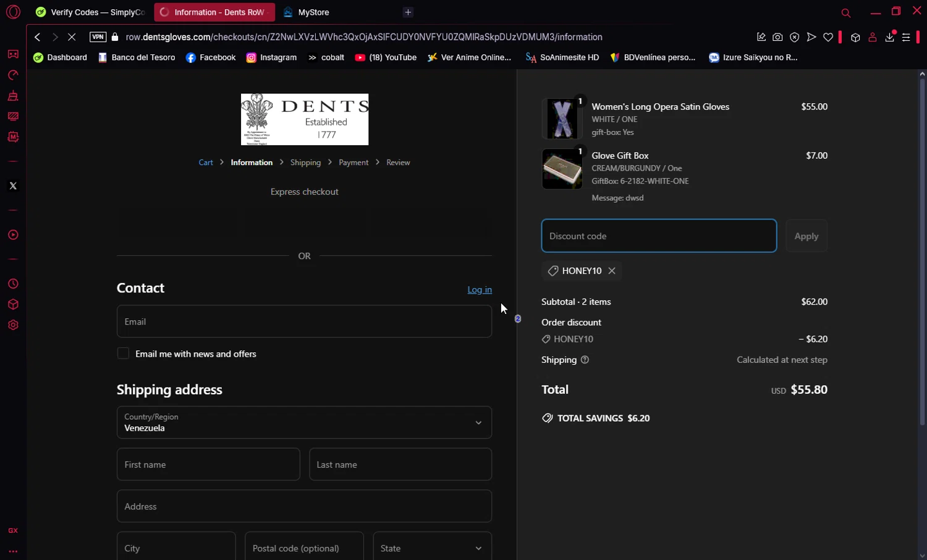Open GX Cleaner broom icon in sidebar
927x560 pixels.
point(13,96)
